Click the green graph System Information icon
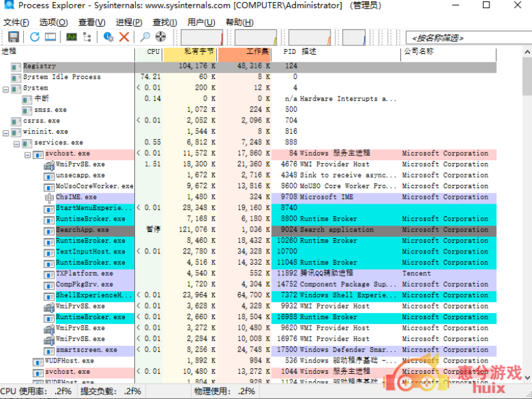The image size is (532, 399). [71, 37]
